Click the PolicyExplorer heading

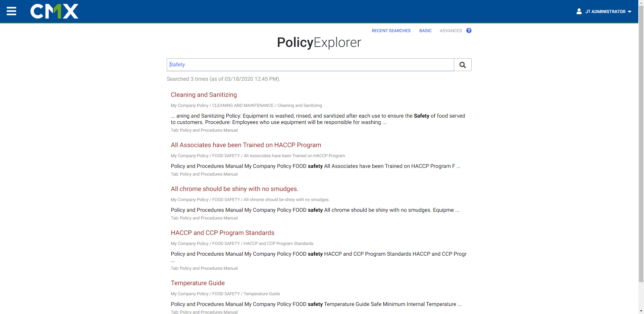click(x=319, y=43)
